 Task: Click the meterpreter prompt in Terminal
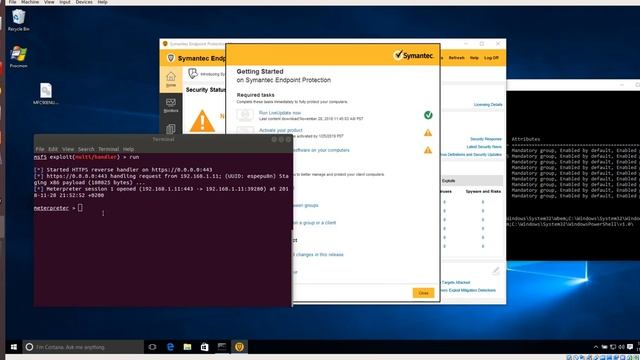[51, 208]
